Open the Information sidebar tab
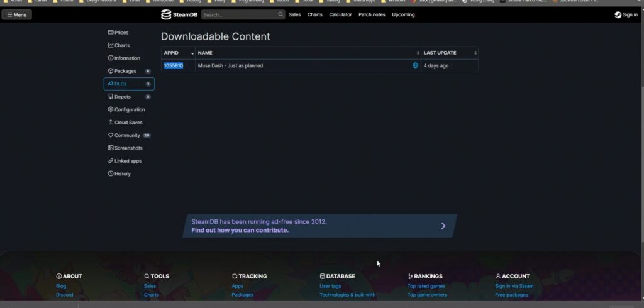 [x=129, y=58]
